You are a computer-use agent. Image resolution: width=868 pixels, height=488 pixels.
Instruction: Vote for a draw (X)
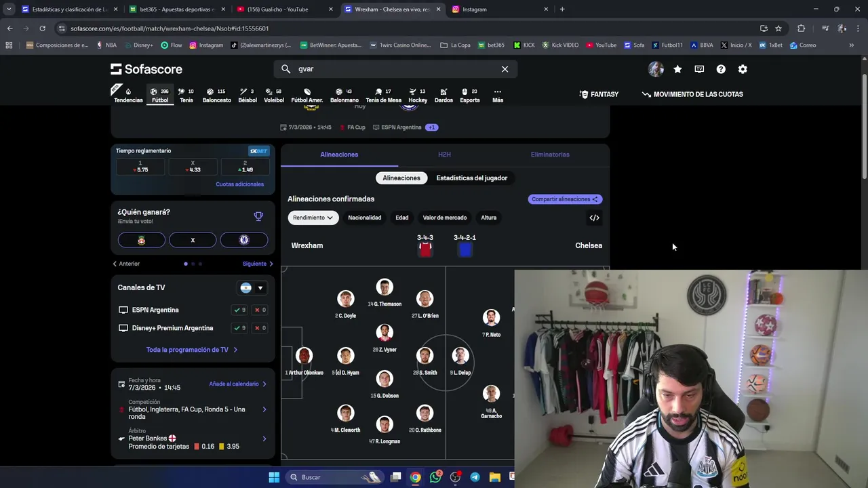[x=193, y=240]
